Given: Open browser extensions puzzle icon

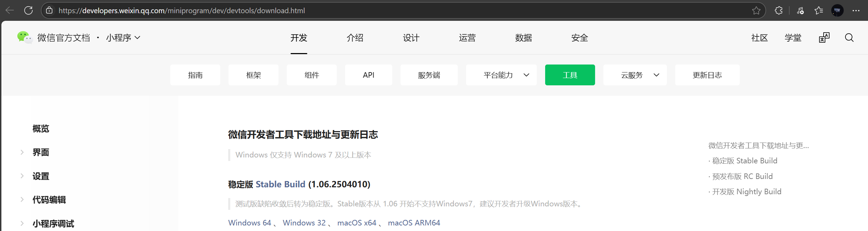Looking at the screenshot, I should [779, 10].
